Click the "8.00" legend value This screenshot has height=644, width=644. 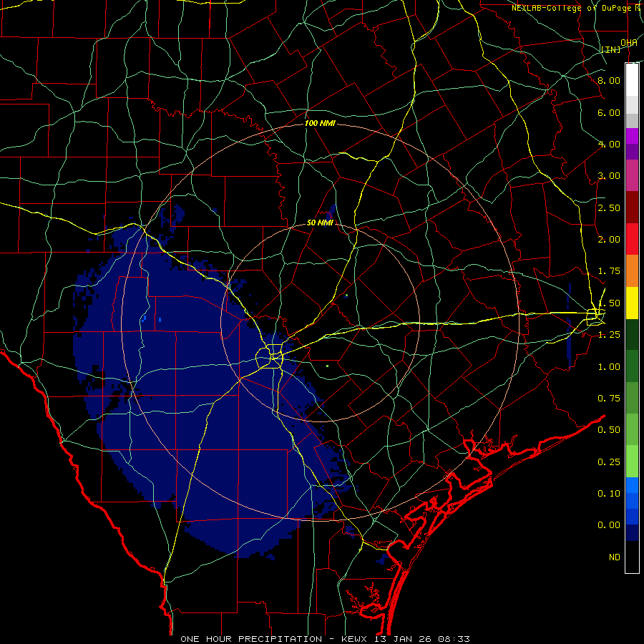click(x=609, y=80)
